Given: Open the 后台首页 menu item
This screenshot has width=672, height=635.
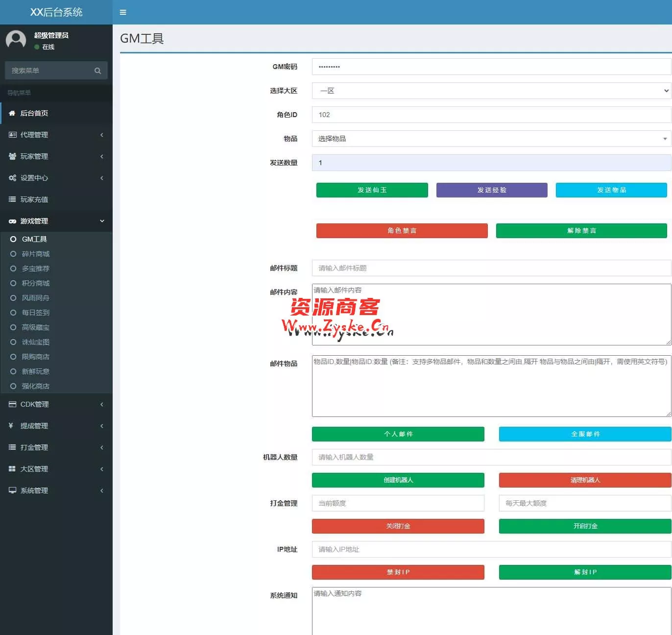Looking at the screenshot, I should [x=56, y=113].
